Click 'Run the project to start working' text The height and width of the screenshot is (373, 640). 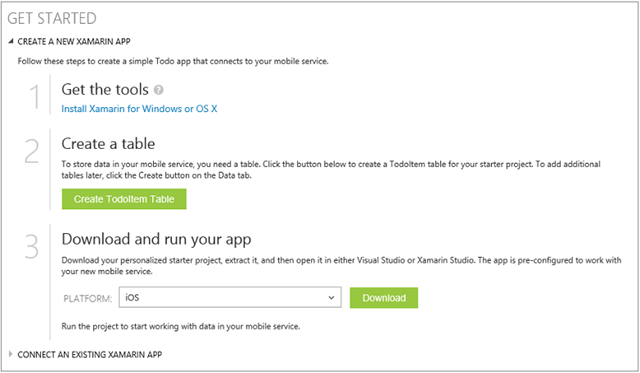tap(181, 326)
